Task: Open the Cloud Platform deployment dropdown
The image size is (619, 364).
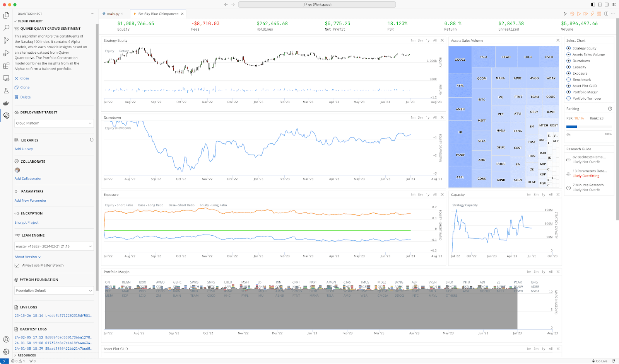Action: click(x=54, y=123)
